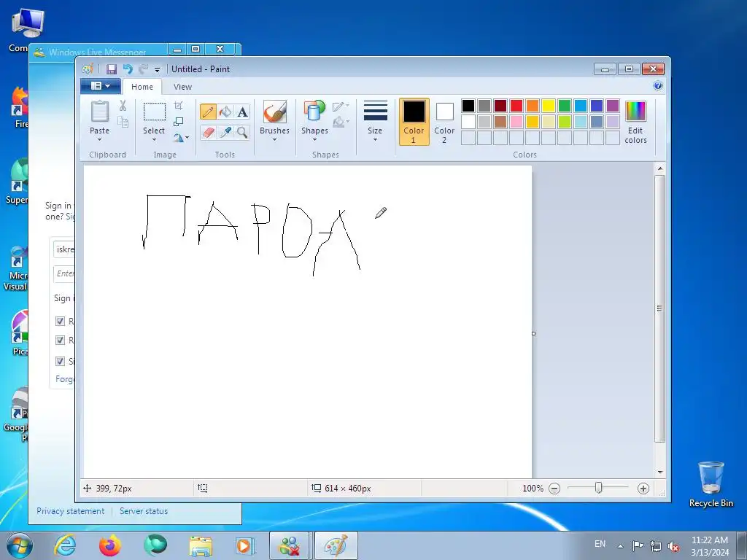
Task: Click the Rotate or flip icon
Action: [178, 138]
